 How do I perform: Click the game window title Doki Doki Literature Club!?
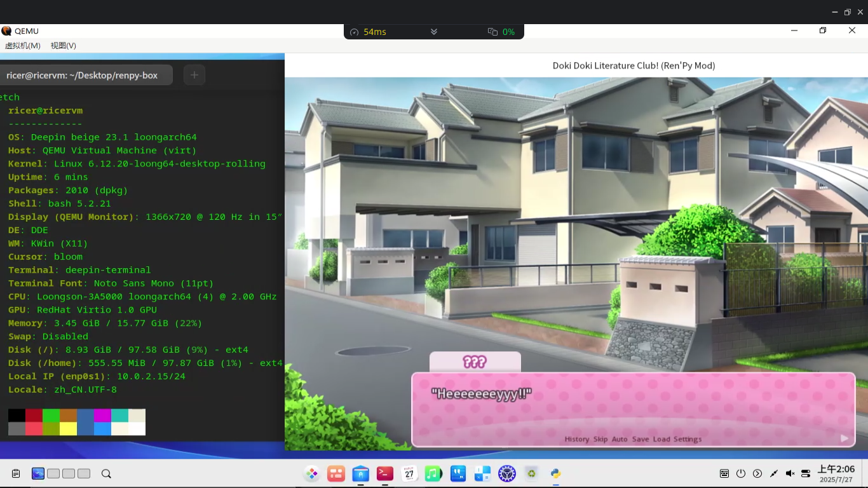click(634, 65)
